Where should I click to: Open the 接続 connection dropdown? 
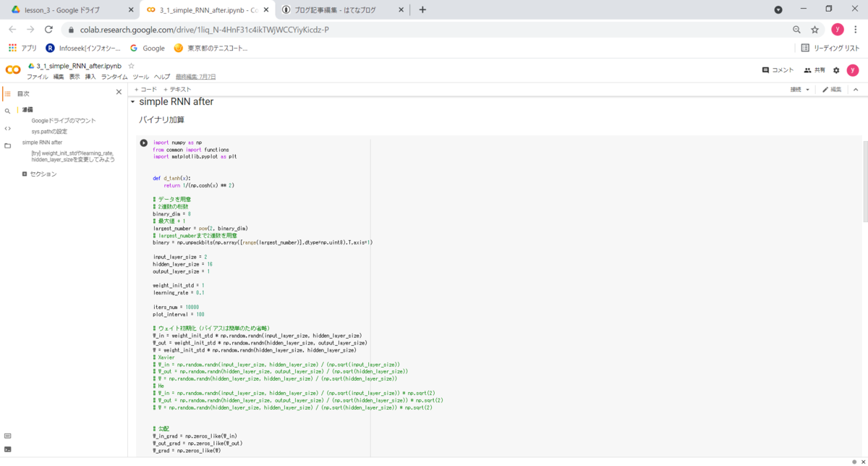click(x=800, y=90)
